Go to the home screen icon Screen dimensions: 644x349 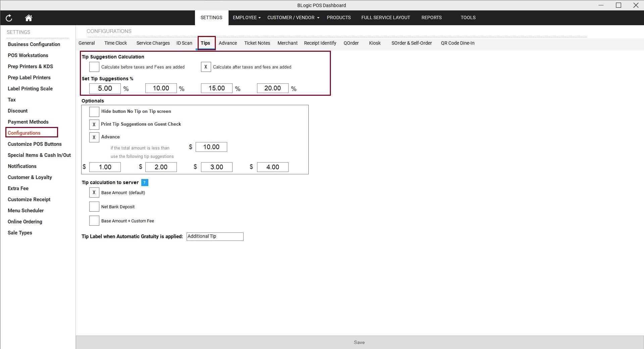[x=29, y=18]
